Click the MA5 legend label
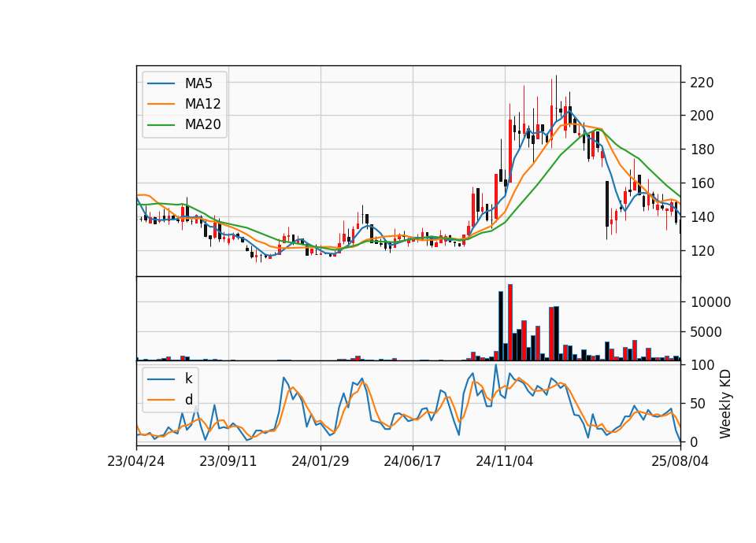This screenshot has height=543, width=756. 198,83
